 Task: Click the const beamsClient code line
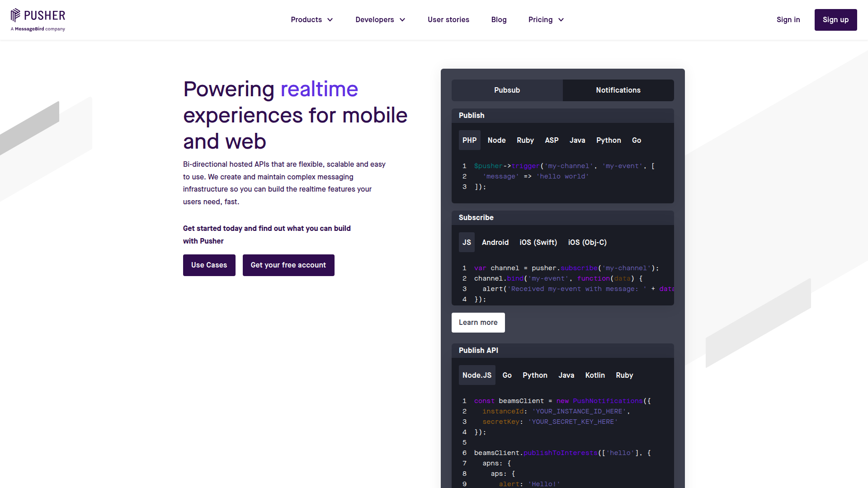562,401
